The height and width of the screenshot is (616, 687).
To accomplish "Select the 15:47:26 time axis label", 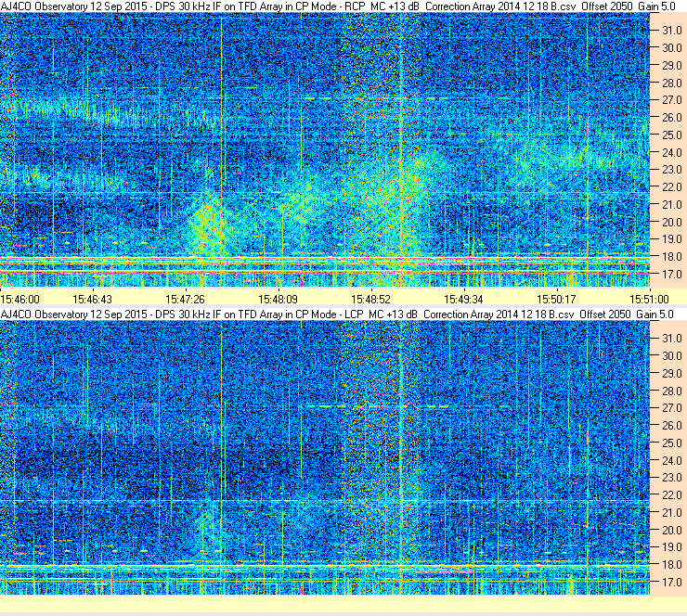I will tap(185, 300).
